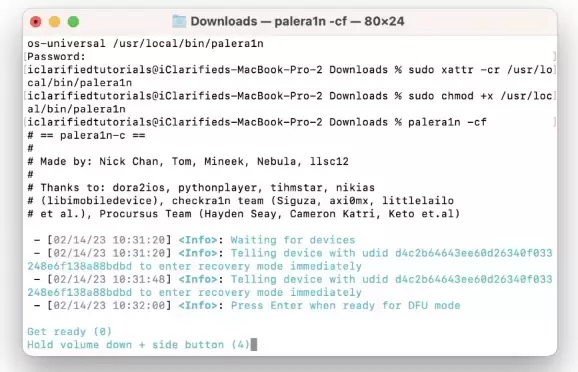Image resolution: width=578 pixels, height=372 pixels.
Task: Maximize the Terminal window with green button
Action: (x=73, y=22)
